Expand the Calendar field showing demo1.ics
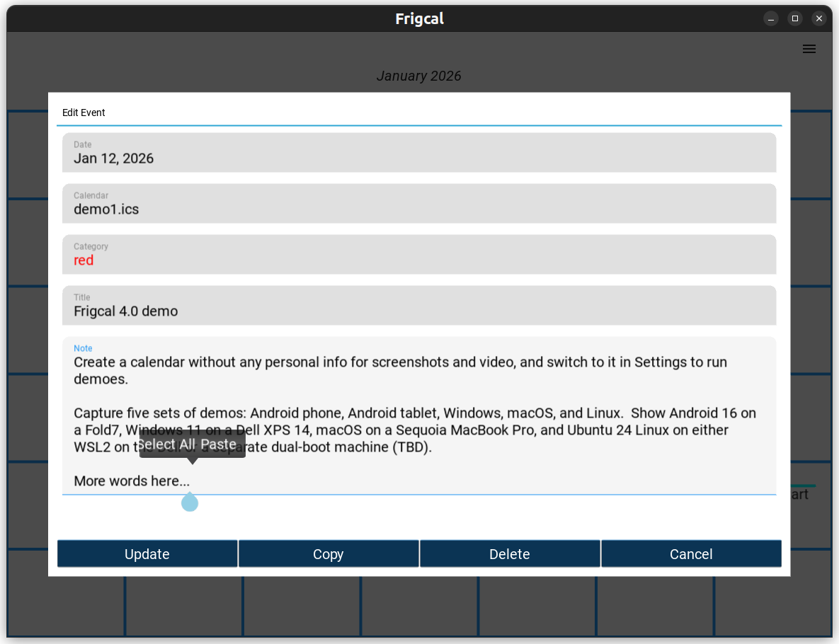Image resolution: width=839 pixels, height=644 pixels. pyautogui.click(x=418, y=203)
